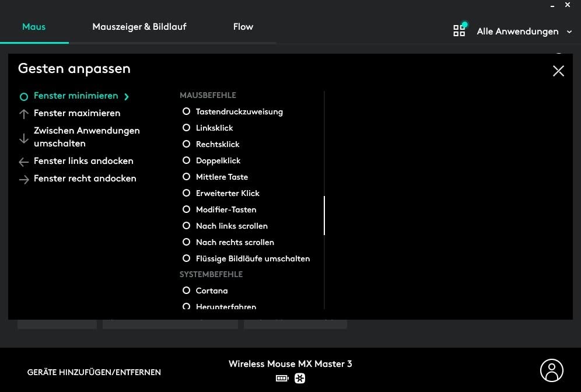Select the circle icon for Fenster minimieren
Screen dimensions: 581x392
[24, 97]
